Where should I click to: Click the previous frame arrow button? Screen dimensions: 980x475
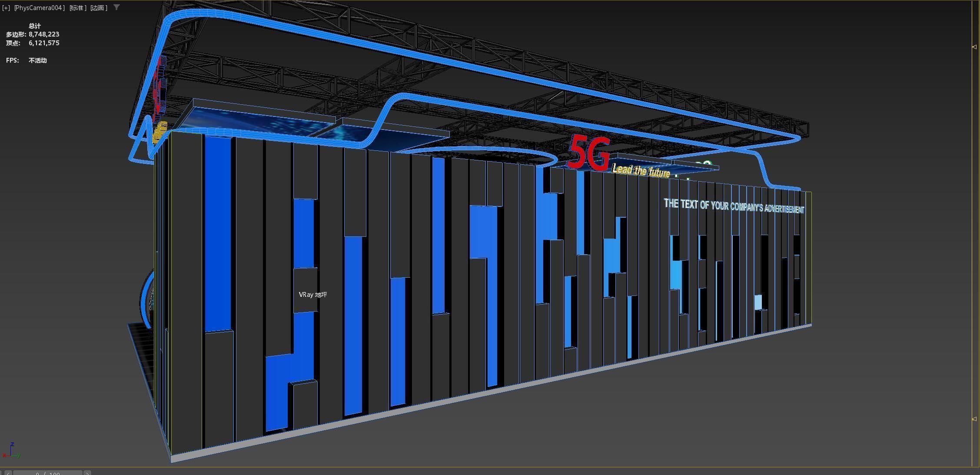pyautogui.click(x=8, y=473)
